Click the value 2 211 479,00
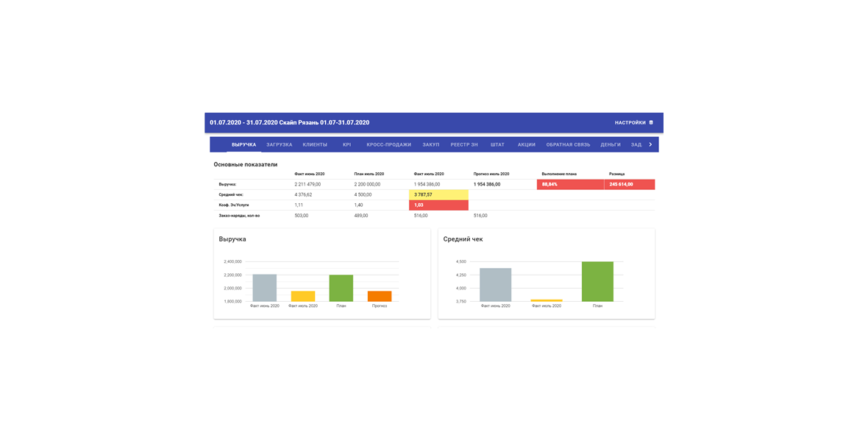The image size is (868, 441). (307, 185)
